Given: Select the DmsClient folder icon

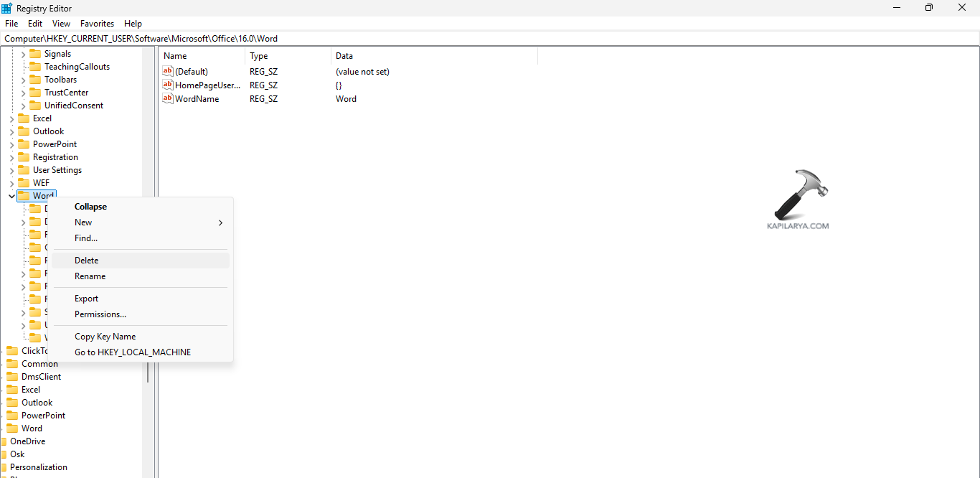Looking at the screenshot, I should click(x=12, y=377).
